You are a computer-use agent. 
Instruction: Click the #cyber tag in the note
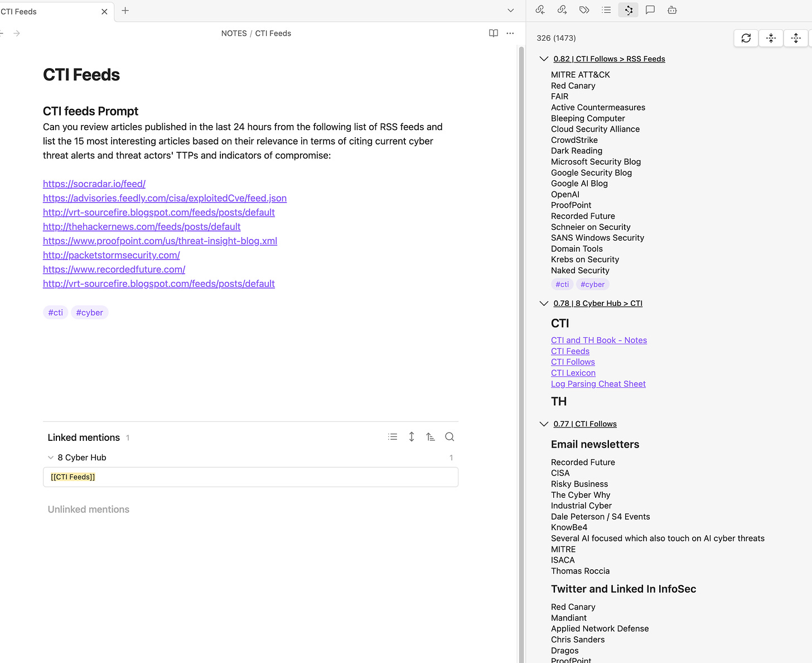[89, 313]
